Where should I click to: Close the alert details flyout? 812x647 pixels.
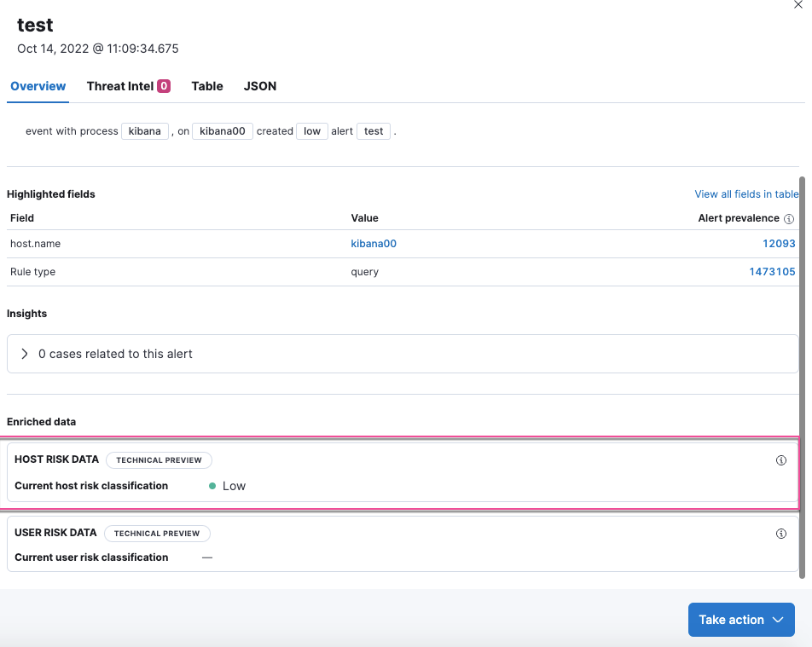pyautogui.click(x=797, y=5)
